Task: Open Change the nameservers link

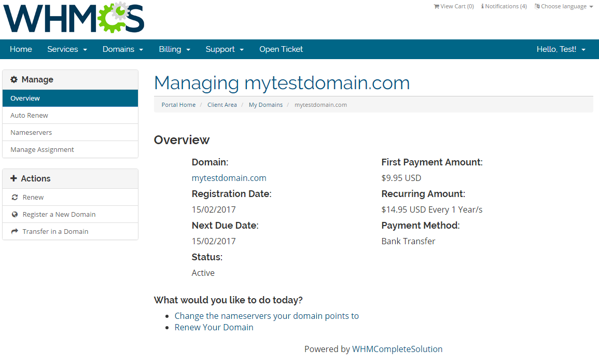Action: [267, 316]
